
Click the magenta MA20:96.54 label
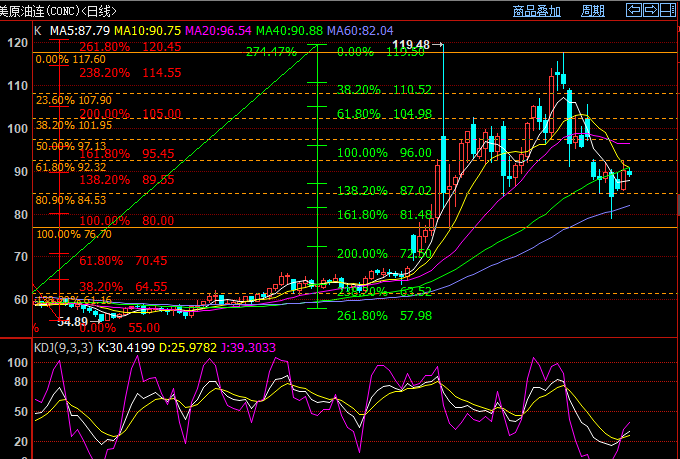pos(219,30)
